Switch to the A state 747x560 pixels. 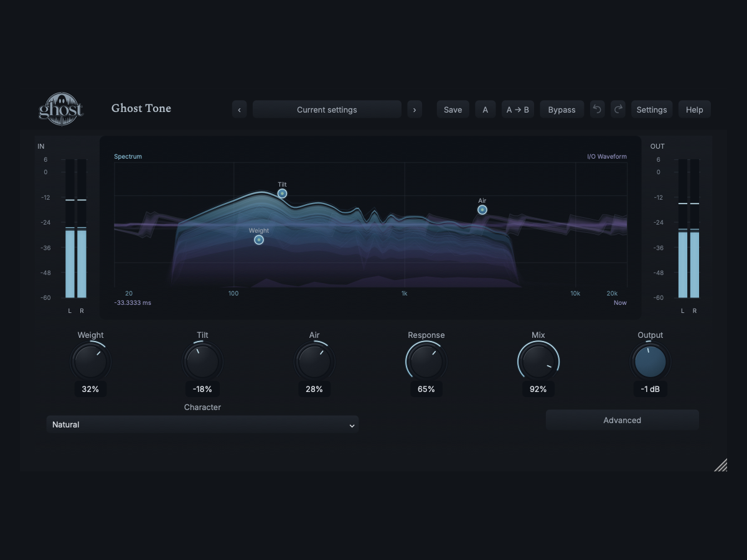(x=486, y=110)
